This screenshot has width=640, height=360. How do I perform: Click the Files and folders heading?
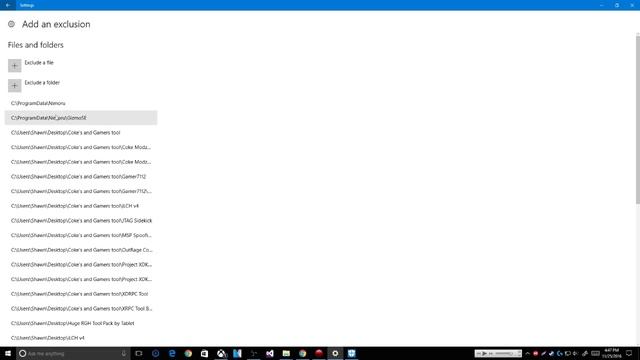(36, 45)
